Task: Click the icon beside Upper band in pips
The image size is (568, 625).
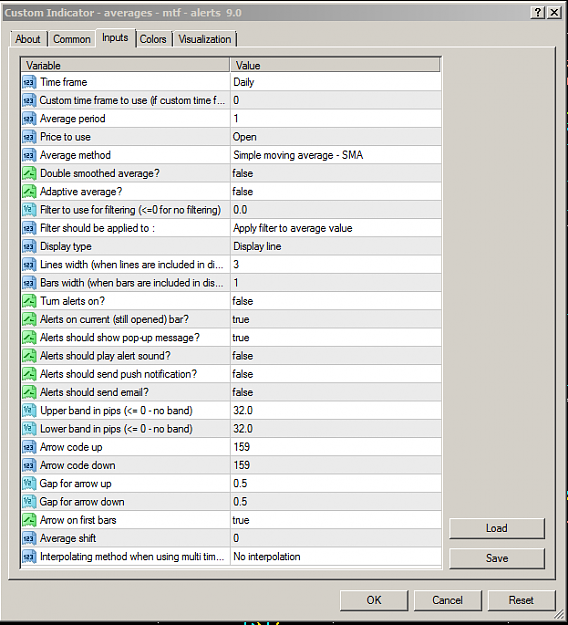Action: coord(29,411)
